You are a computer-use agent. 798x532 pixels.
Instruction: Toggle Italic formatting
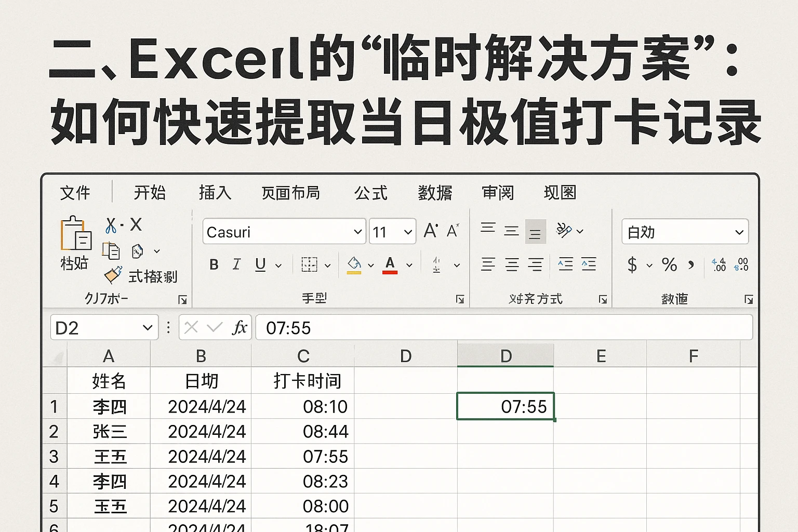tap(236, 264)
